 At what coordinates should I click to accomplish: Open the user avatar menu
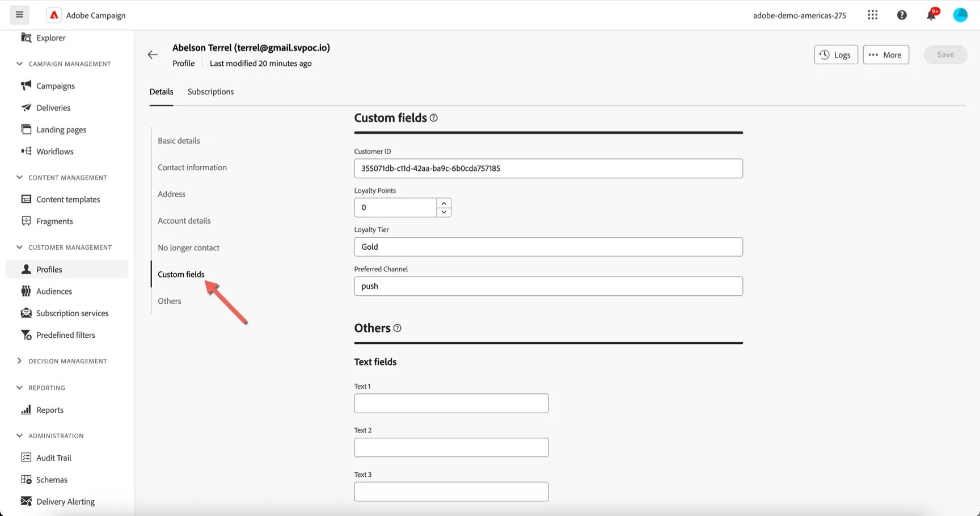pyautogui.click(x=960, y=15)
